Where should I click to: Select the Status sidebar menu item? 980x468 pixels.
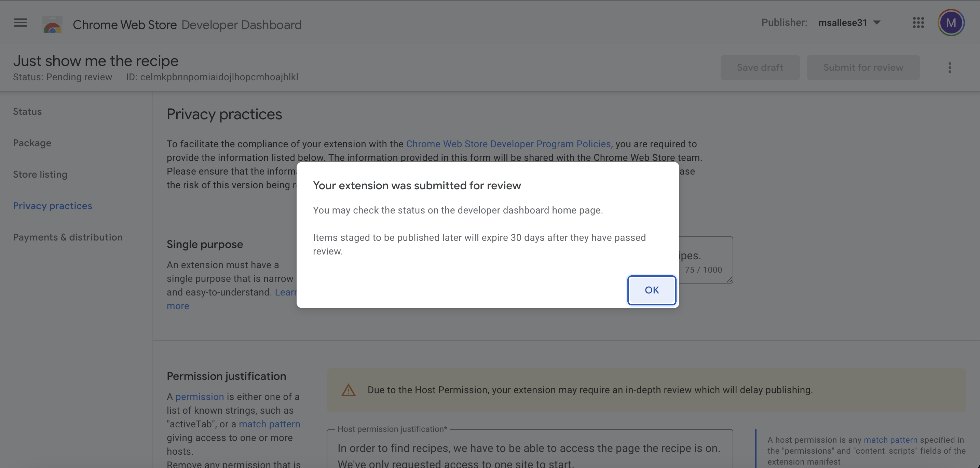click(x=27, y=111)
